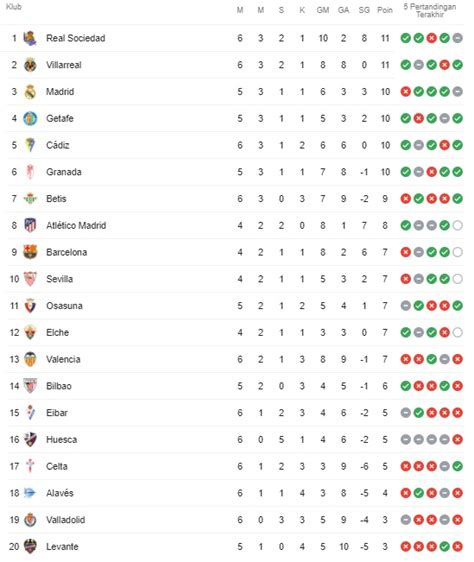
Task: Click Celta's green win result icon
Action: (x=457, y=466)
